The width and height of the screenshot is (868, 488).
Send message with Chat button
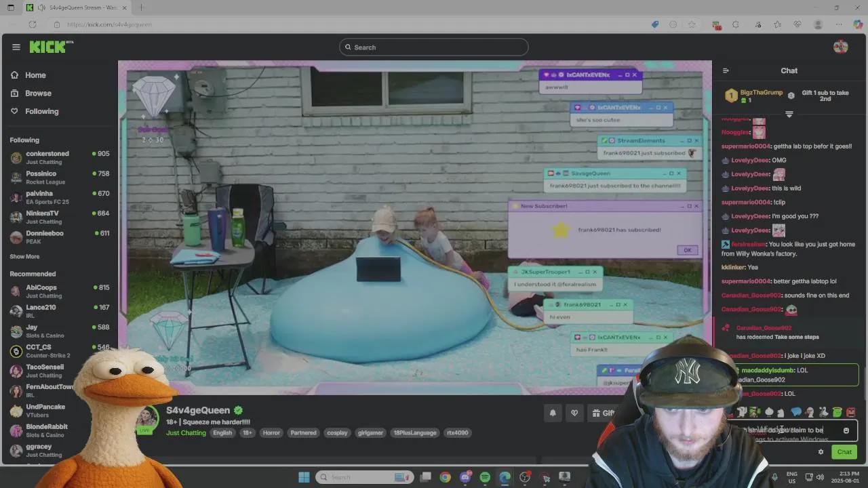844,452
